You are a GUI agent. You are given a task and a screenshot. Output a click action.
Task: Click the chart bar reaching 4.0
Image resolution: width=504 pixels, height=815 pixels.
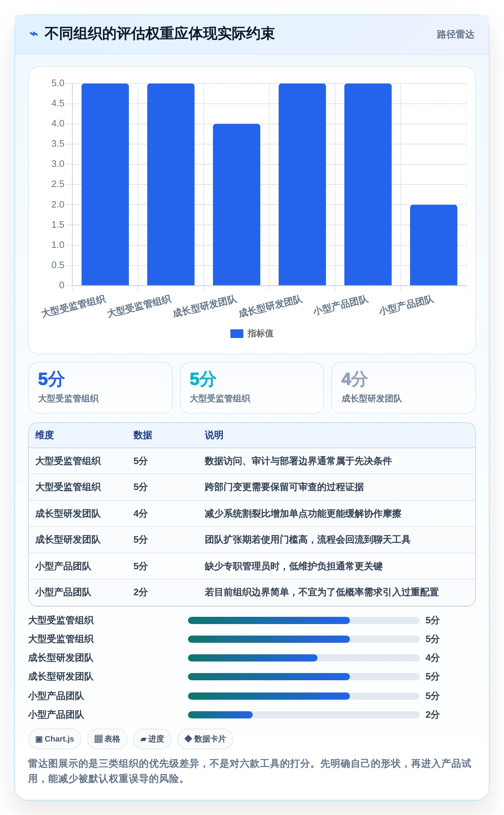coord(237,205)
